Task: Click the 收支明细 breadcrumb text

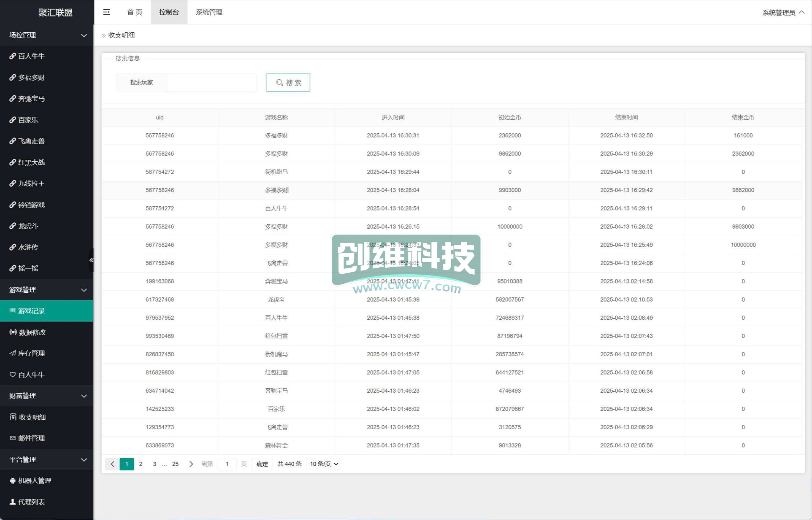Action: coord(121,35)
